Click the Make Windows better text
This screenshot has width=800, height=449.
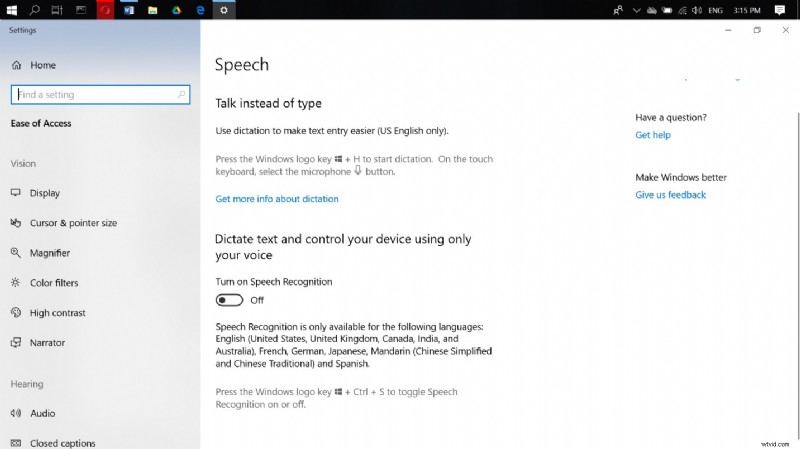point(681,178)
